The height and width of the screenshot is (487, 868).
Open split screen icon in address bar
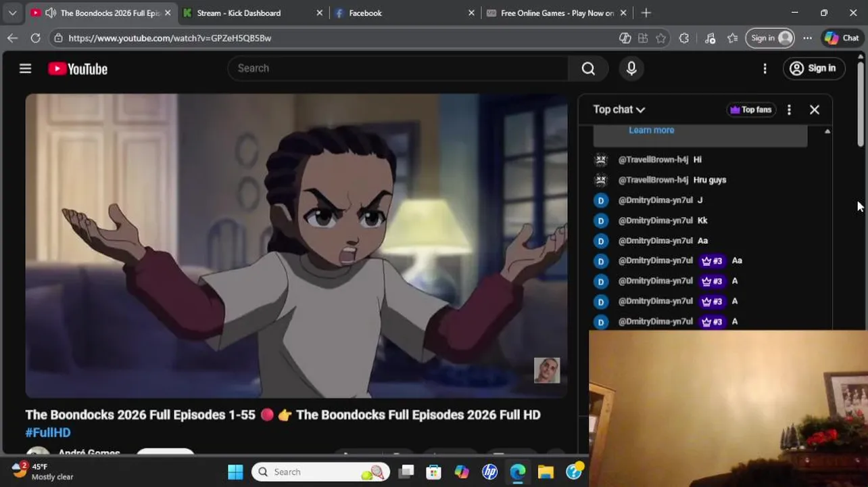[643, 38]
